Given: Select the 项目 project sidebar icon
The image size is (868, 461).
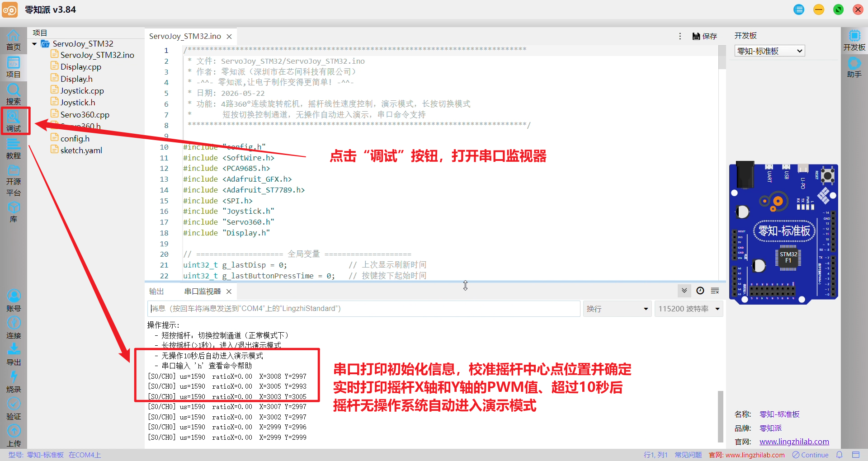Looking at the screenshot, I should [13, 67].
